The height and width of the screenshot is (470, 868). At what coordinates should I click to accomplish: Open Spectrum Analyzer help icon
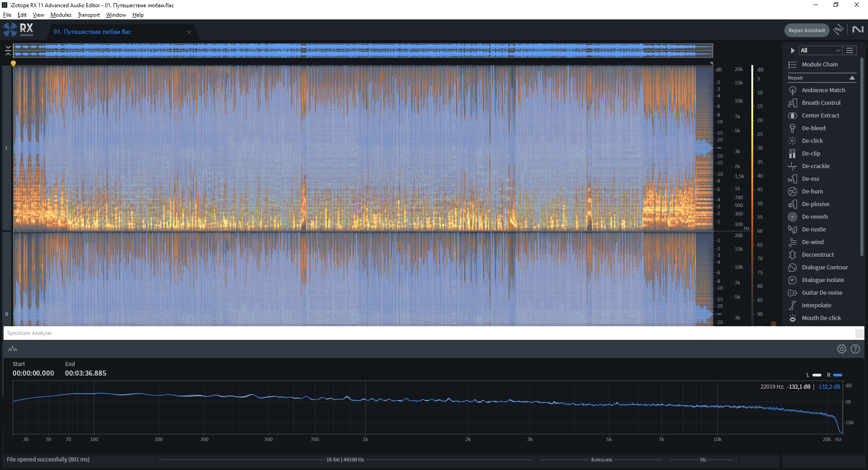(855, 349)
